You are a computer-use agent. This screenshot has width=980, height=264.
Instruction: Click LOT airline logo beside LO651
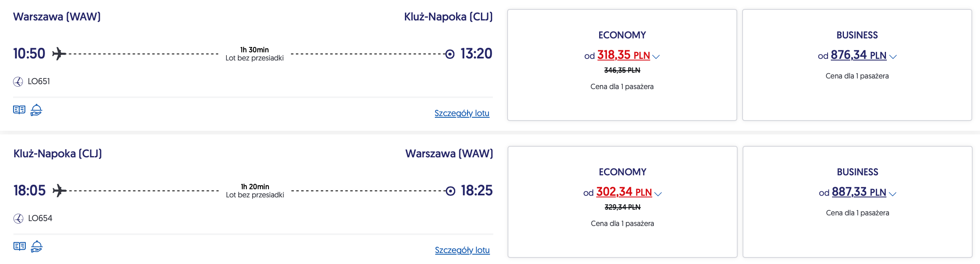pos(18,82)
